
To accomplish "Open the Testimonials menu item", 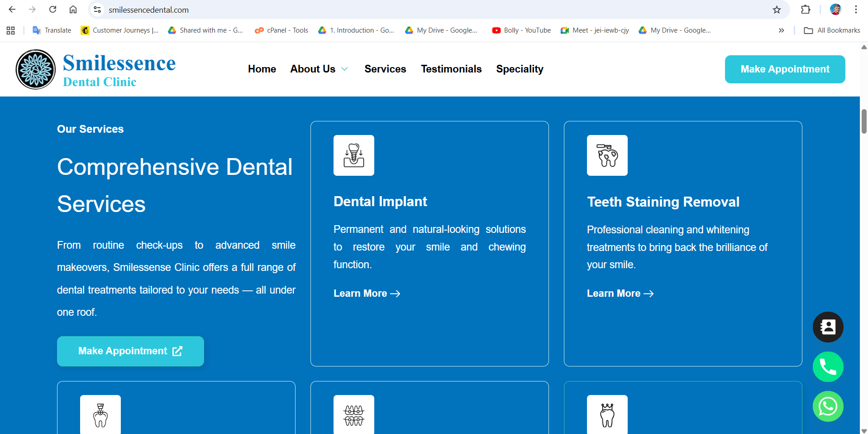I will point(451,69).
